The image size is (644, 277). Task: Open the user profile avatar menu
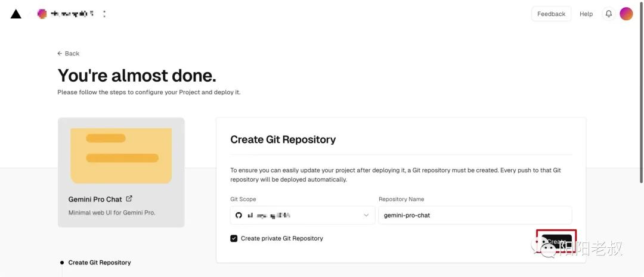point(626,14)
